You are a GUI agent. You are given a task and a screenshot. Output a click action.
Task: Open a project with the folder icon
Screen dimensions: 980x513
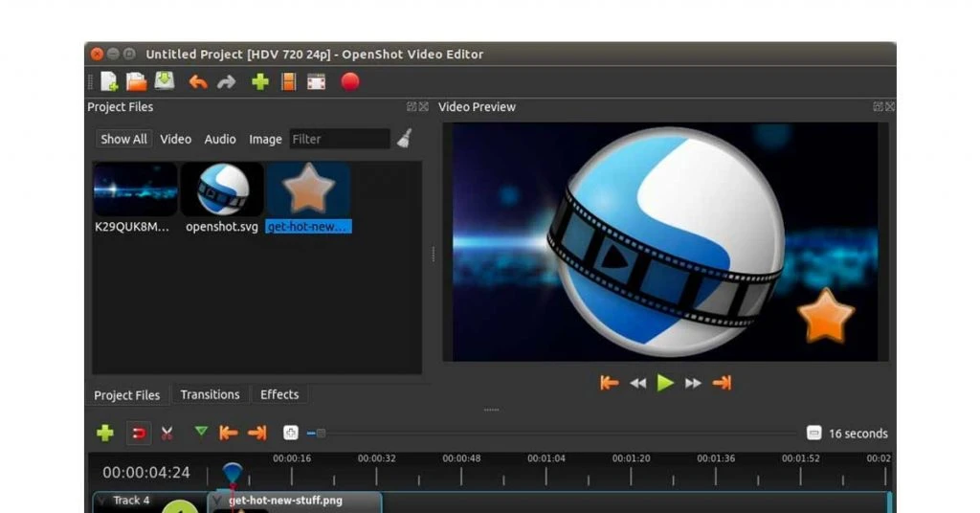coord(137,82)
